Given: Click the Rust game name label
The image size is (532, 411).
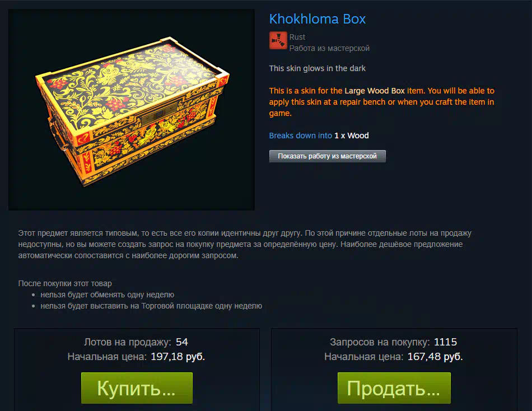Looking at the screenshot, I should 297,37.
